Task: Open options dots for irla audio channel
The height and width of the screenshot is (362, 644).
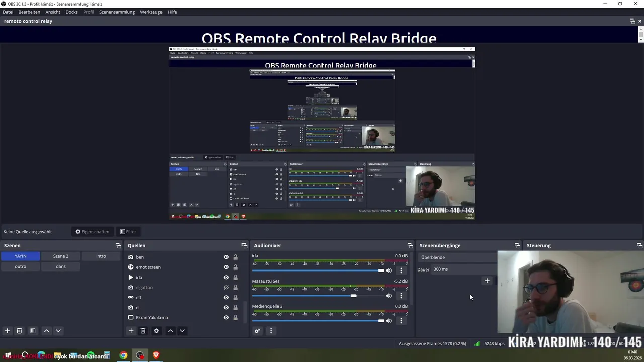Action: pyautogui.click(x=401, y=270)
